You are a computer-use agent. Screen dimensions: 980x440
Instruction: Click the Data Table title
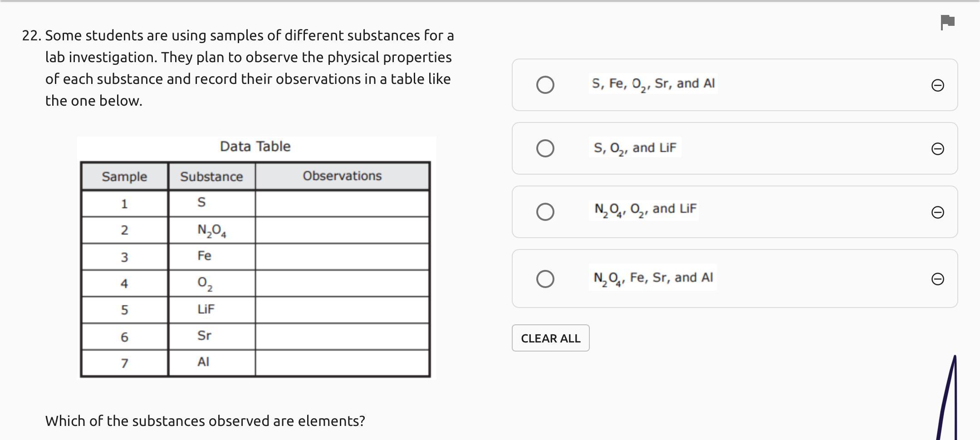point(255,147)
